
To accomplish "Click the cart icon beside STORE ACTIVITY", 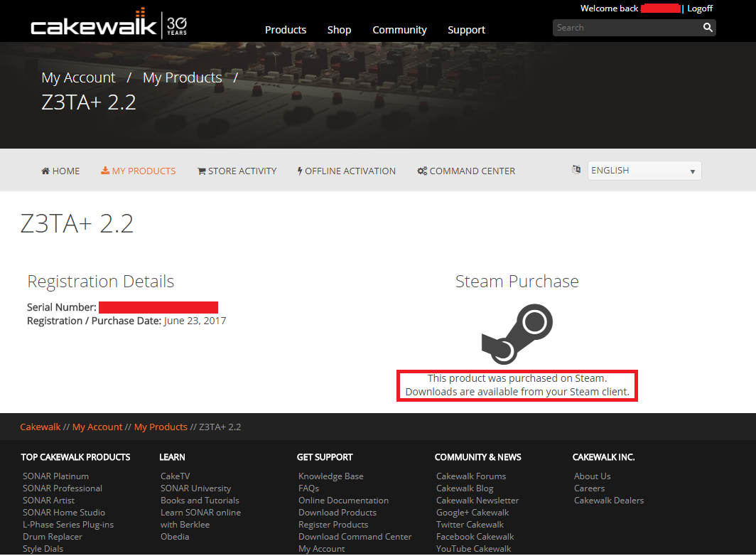I will [x=202, y=171].
